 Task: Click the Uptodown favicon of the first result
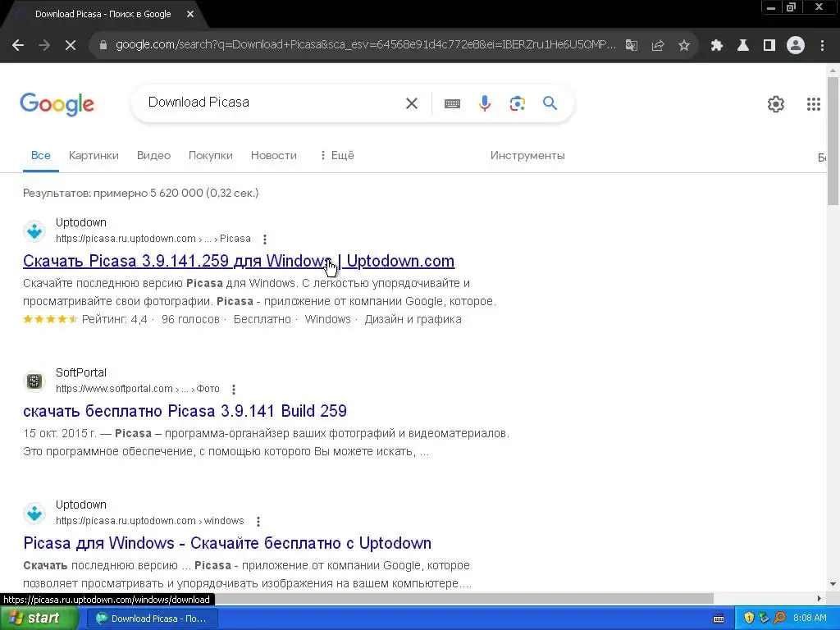[34, 231]
